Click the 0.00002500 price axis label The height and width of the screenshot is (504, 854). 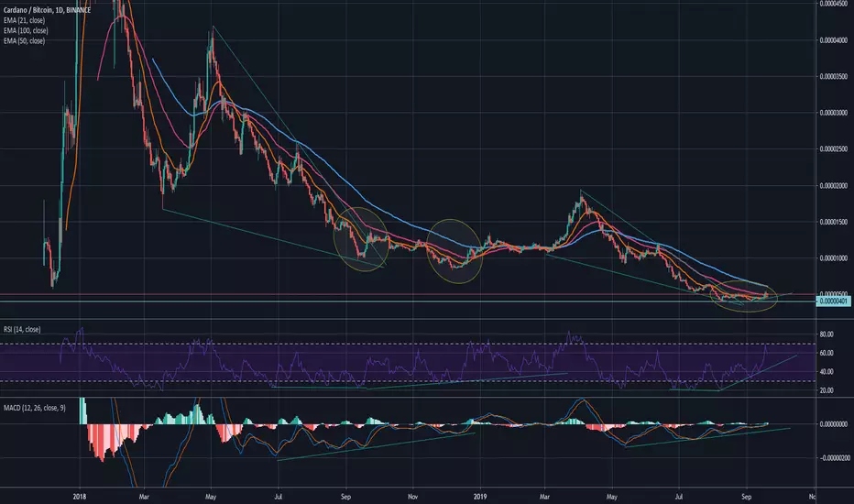(x=833, y=148)
